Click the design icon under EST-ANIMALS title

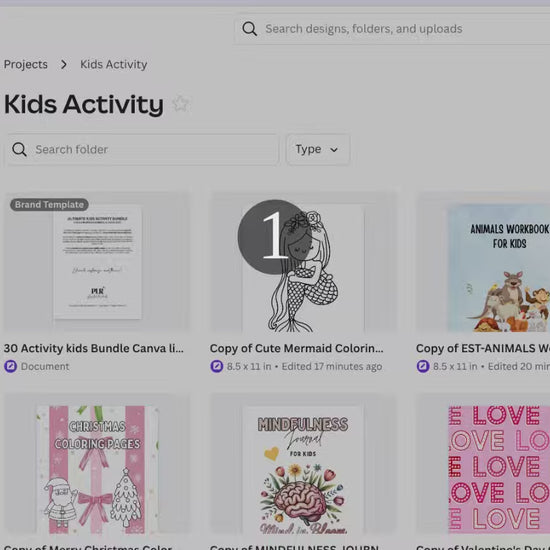coord(423,366)
